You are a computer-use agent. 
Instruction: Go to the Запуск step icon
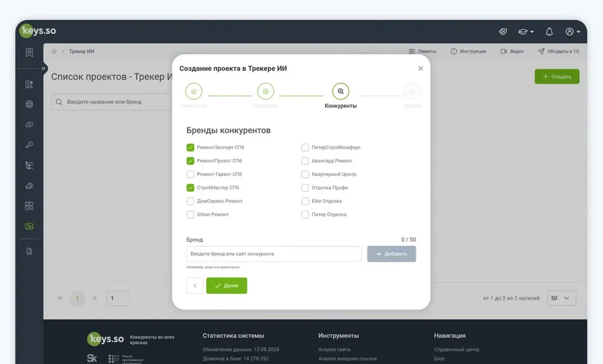[x=412, y=91]
